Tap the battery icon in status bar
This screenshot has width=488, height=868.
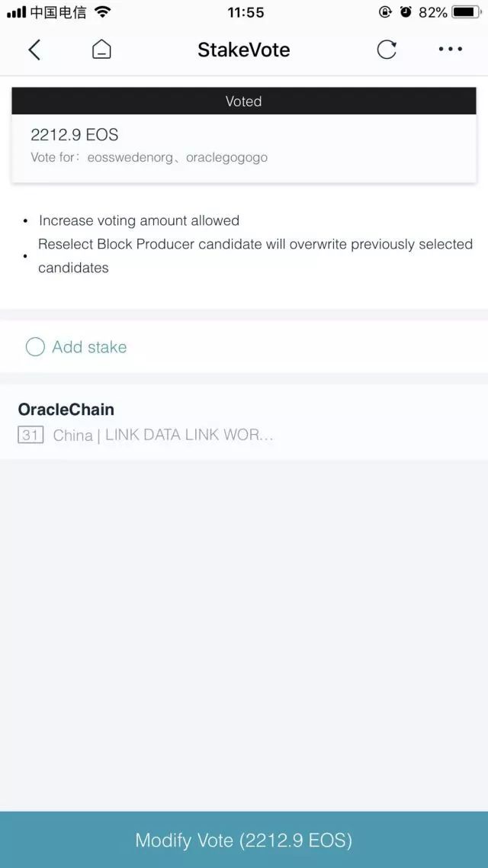click(x=466, y=12)
